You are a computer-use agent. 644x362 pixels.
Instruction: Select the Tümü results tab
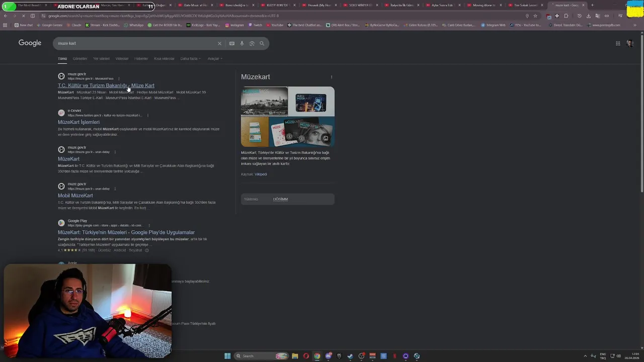(62, 59)
